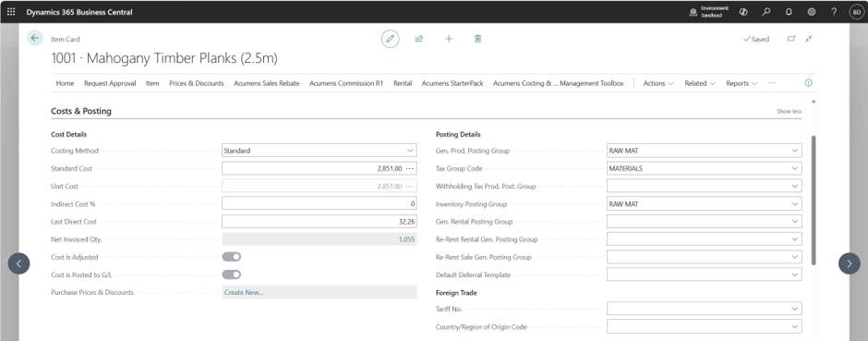This screenshot has height=341, width=868.
Task: Click Create New purchase prices link
Action: coord(244,292)
